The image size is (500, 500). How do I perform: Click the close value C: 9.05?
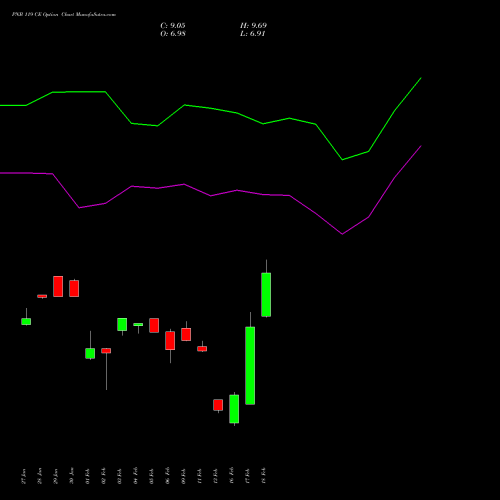coord(173,26)
